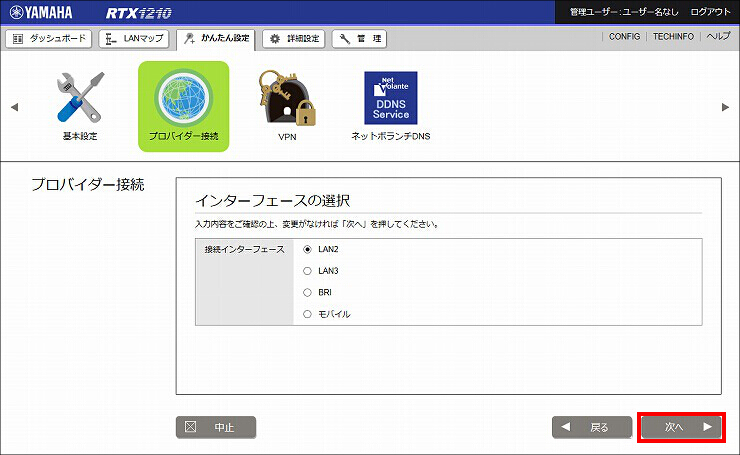Choose the BRI radio button

click(x=307, y=293)
